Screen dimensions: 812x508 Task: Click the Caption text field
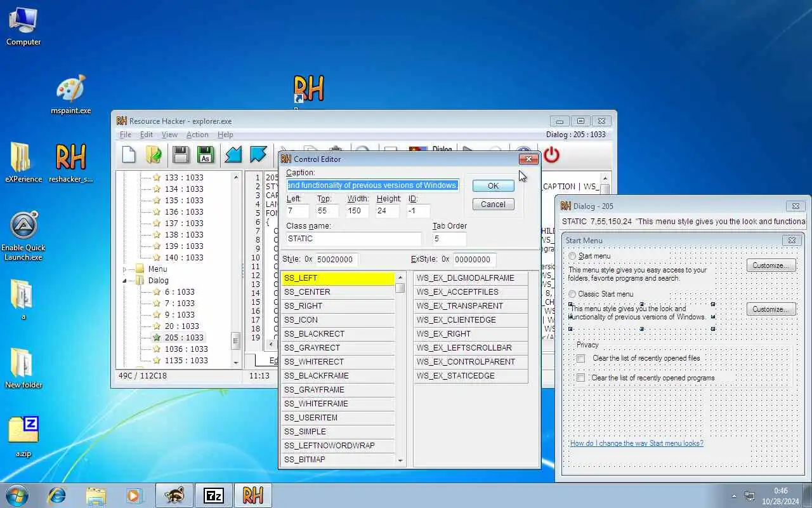pyautogui.click(x=372, y=185)
